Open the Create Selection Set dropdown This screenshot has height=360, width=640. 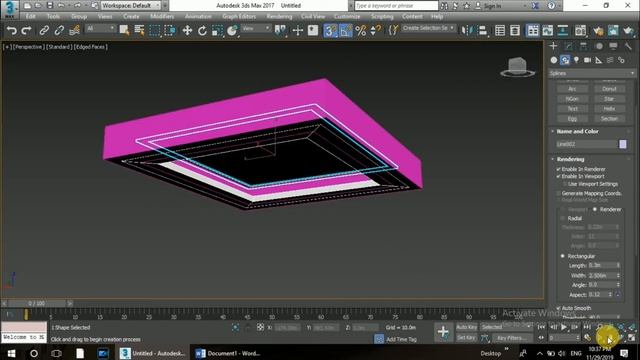[428, 29]
